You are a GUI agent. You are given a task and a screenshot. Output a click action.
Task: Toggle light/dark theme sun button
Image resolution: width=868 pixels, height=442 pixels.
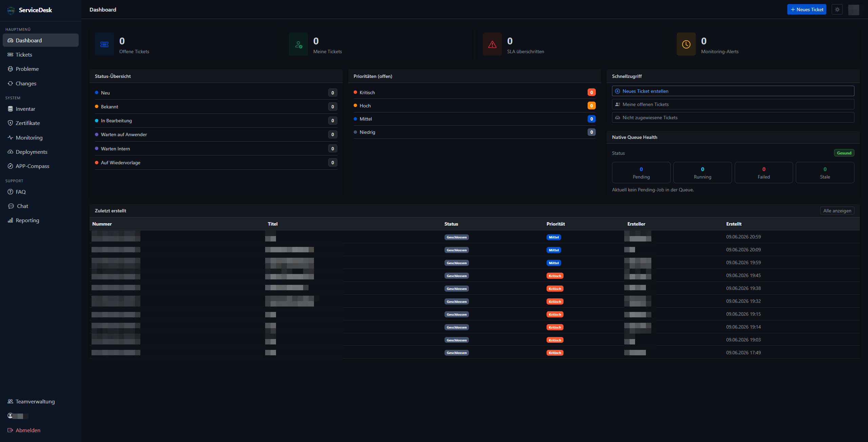(837, 9)
